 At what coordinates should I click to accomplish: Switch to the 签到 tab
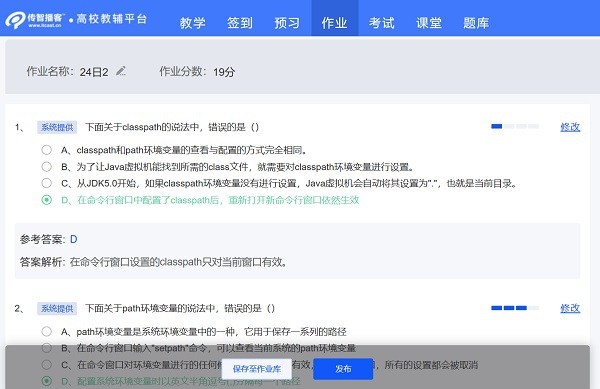click(x=240, y=23)
